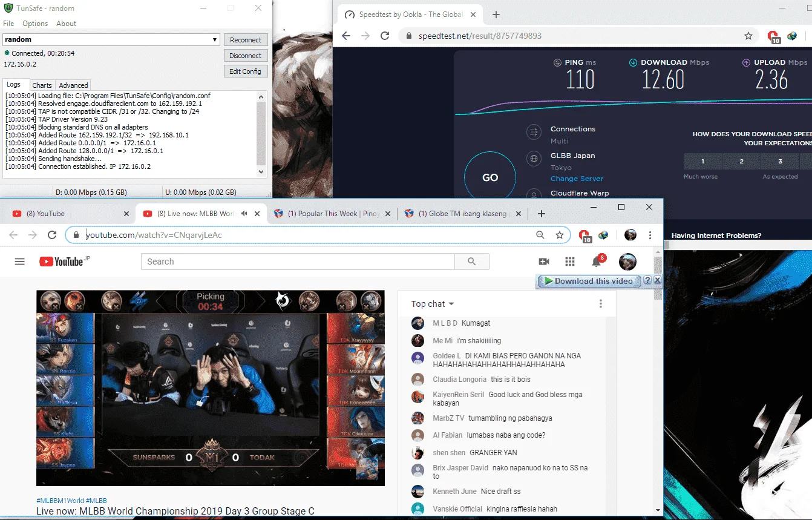Viewport: 812px width, 520px height.
Task: Close the Speedtest by Ookla tab
Action: [x=473, y=15]
